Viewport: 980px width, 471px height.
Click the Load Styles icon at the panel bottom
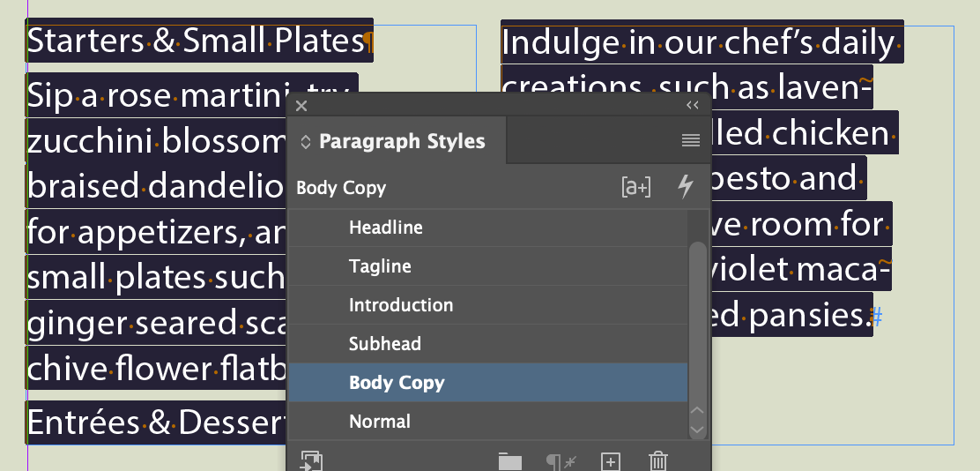tap(312, 461)
